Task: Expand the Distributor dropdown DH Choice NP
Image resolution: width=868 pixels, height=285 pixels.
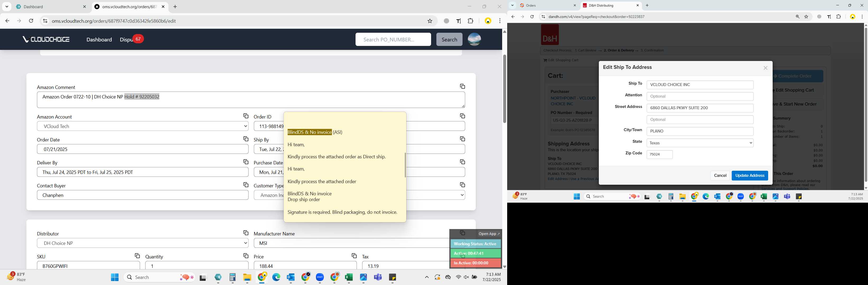Action: pyautogui.click(x=143, y=243)
